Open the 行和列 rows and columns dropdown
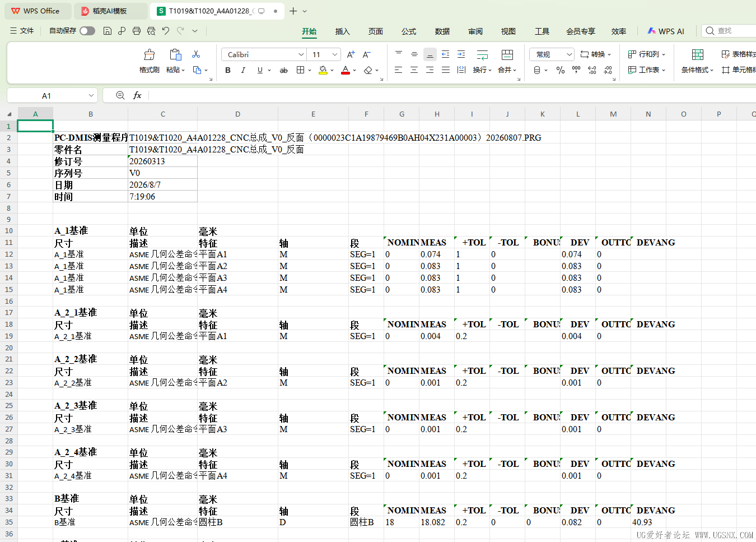 tap(647, 54)
